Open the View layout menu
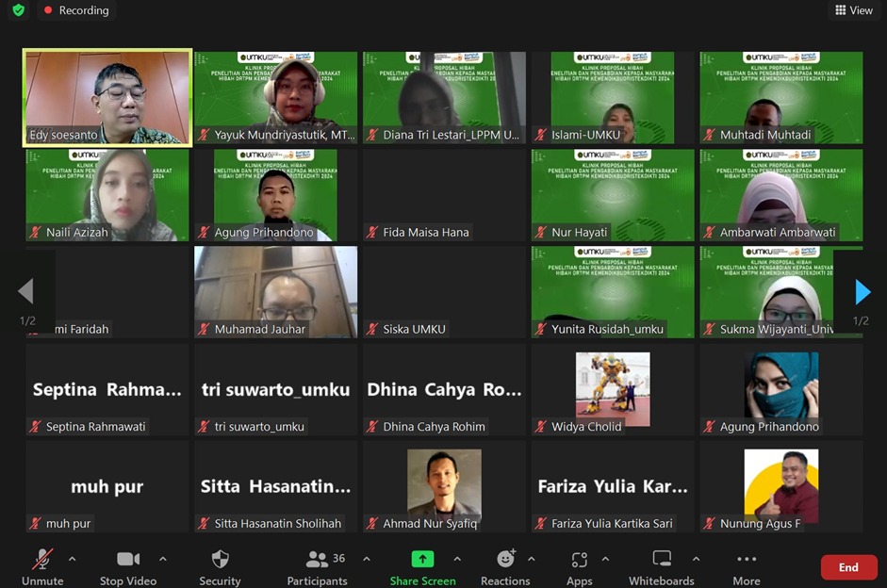Screen dimensions: 887x588 click(x=854, y=10)
